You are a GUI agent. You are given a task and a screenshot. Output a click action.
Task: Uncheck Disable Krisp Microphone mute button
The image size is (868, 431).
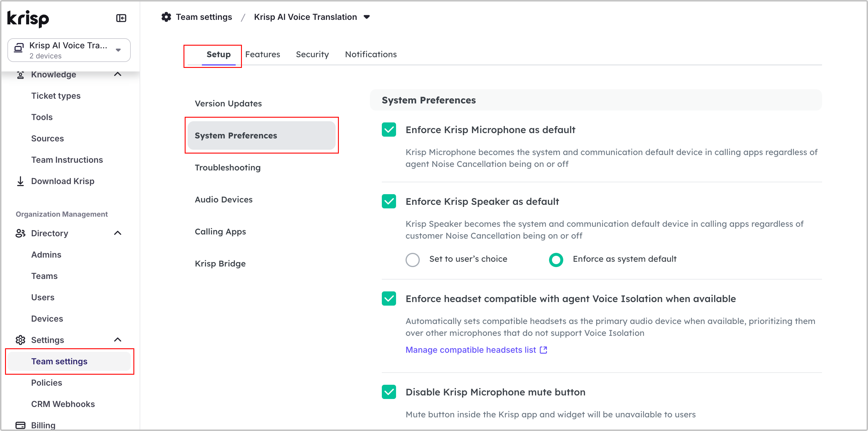389,392
